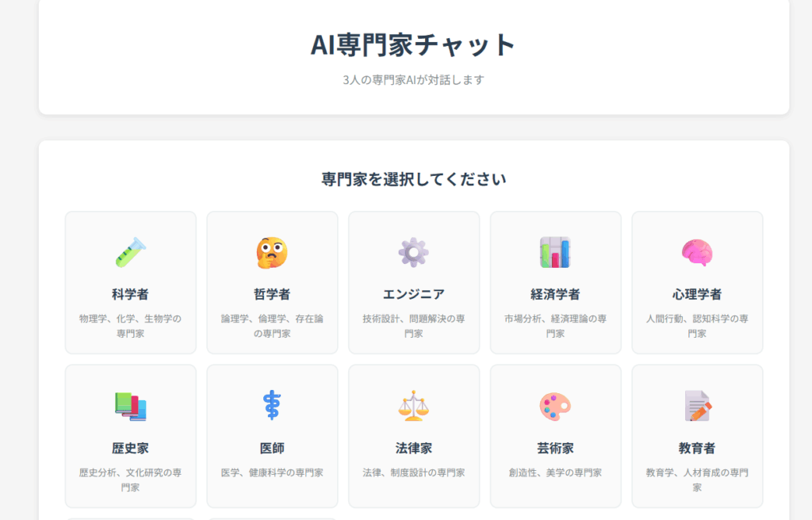Click the test tube icon for 科学者
This screenshot has width=812, height=520.
130,252
